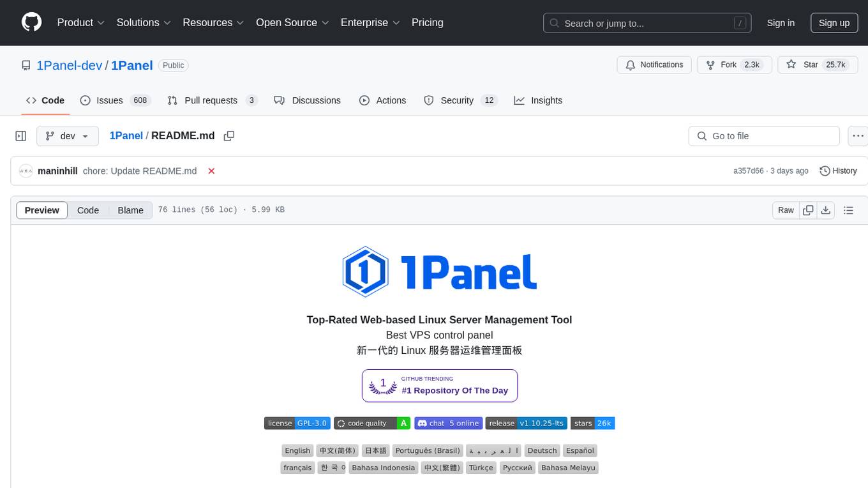The image size is (868, 488).
Task: Click the Sign up button
Action: tap(834, 23)
